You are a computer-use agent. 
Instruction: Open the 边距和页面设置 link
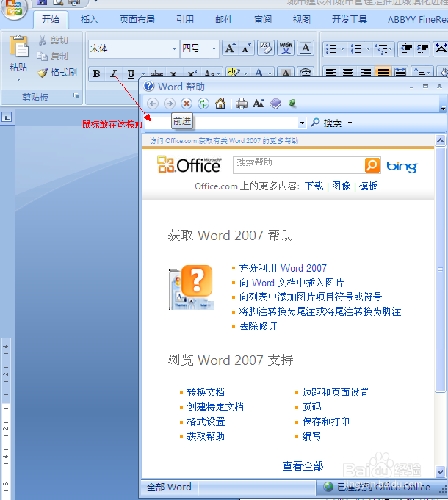[336, 392]
